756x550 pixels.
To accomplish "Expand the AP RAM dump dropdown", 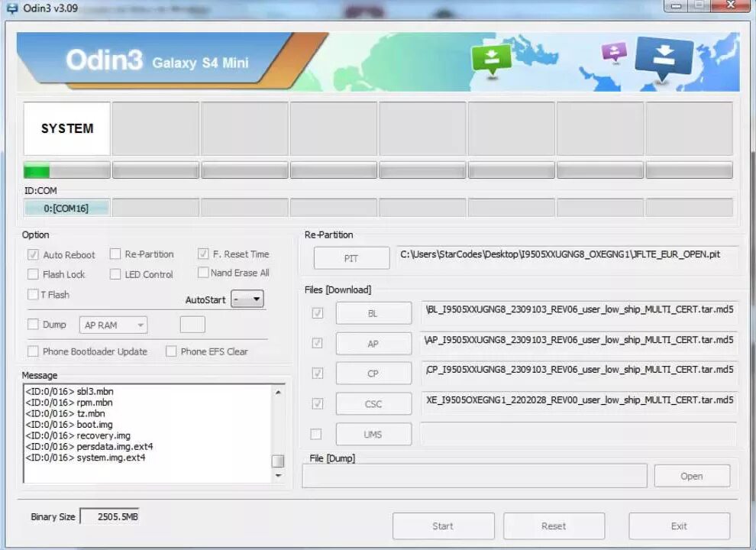I will click(113, 325).
